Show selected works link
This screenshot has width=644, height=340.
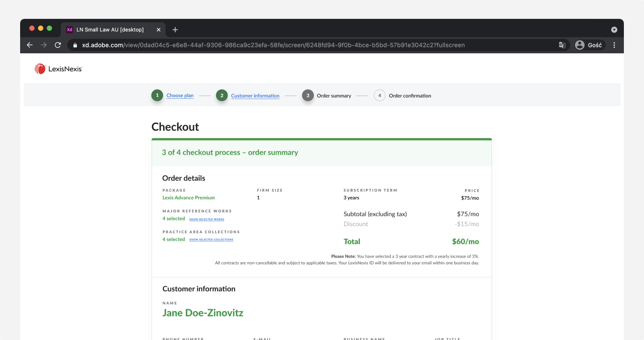click(207, 219)
